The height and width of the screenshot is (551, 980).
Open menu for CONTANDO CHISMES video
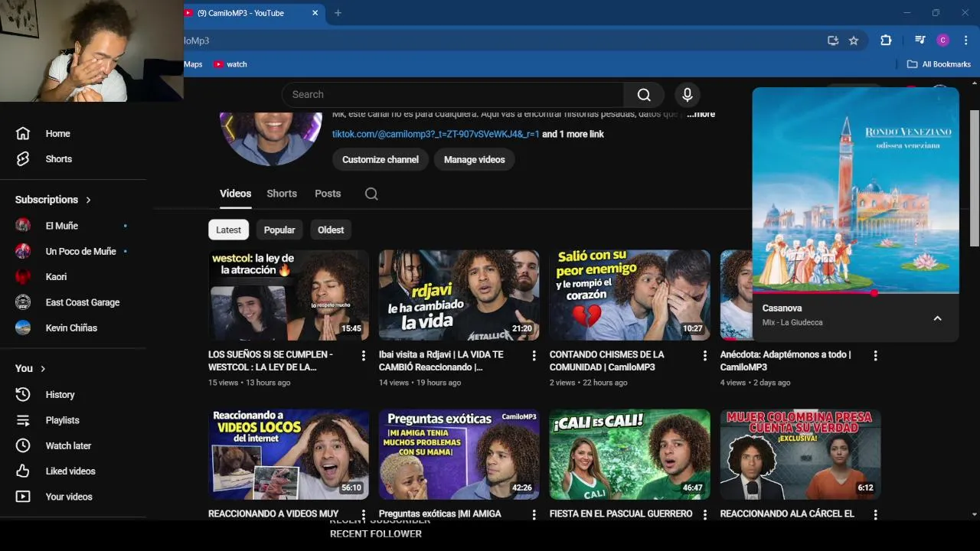tap(705, 355)
